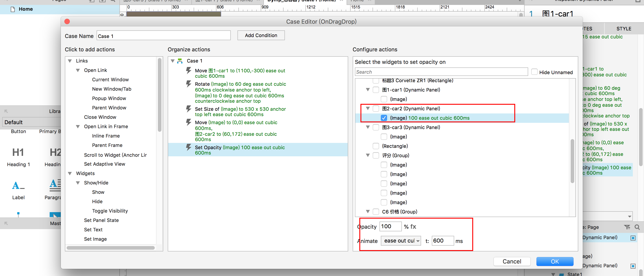The width and height of the screenshot is (644, 276).
Task: Select the Heading 1 widget icon
Action: (18, 153)
